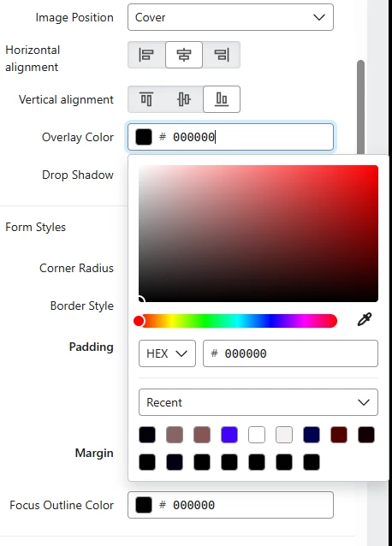This screenshot has height=546, width=392.
Task: Pick the dark maroon recent swatch
Action: tap(339, 435)
